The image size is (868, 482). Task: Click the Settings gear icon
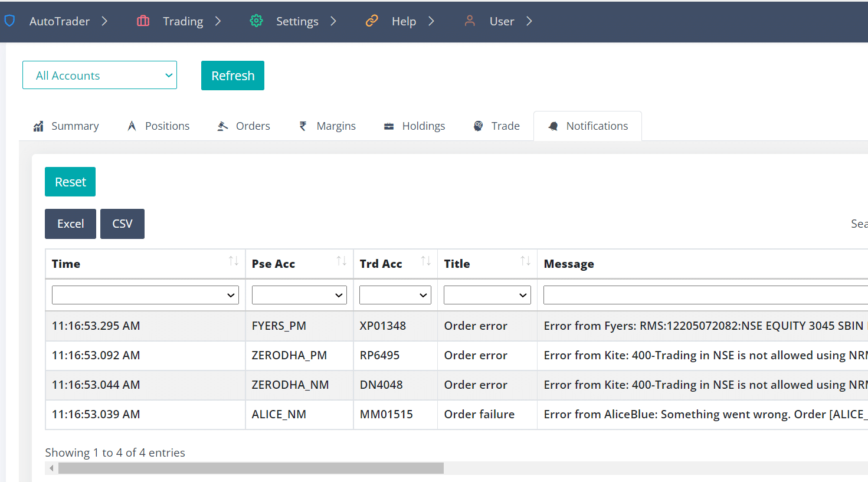pyautogui.click(x=256, y=21)
